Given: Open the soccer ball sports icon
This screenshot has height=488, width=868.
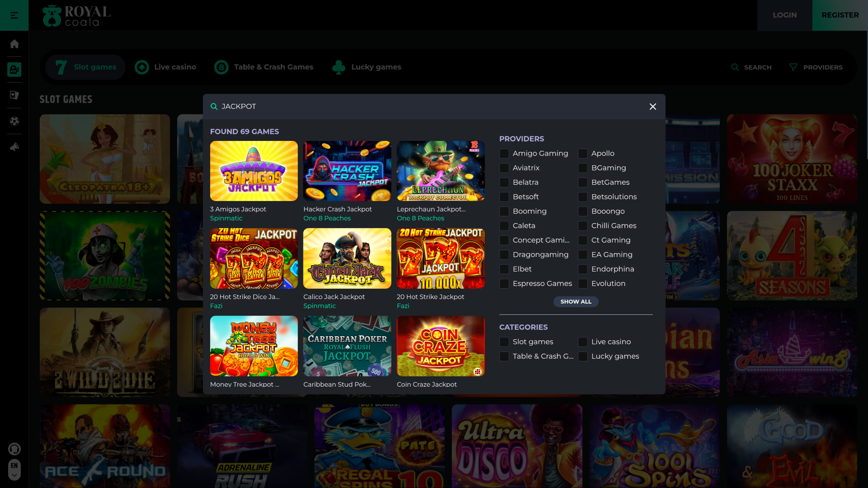Looking at the screenshot, I should tap(14, 121).
